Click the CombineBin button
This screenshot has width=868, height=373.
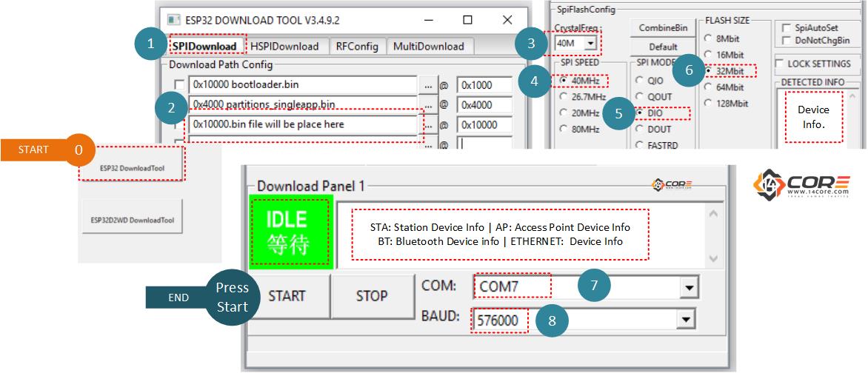(x=663, y=27)
